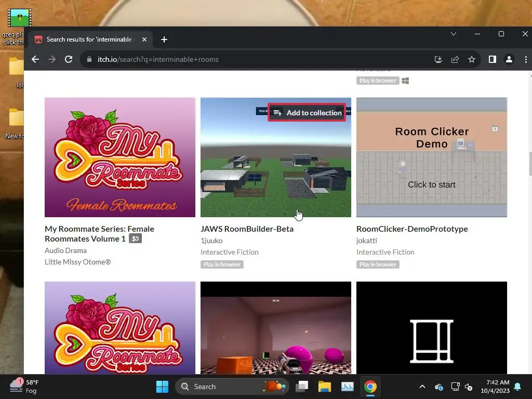Open the tab search dropdown chevron
This screenshot has width=532, height=399.
coord(453,34)
